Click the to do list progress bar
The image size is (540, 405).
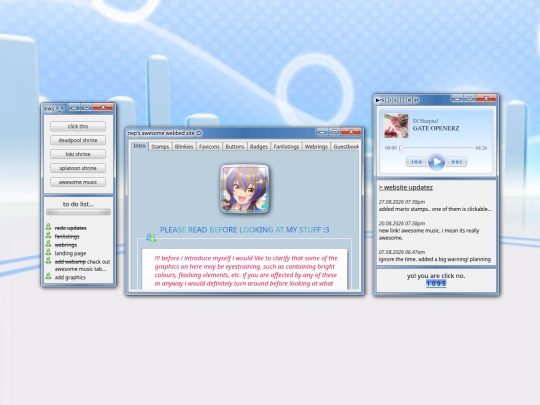click(79, 212)
